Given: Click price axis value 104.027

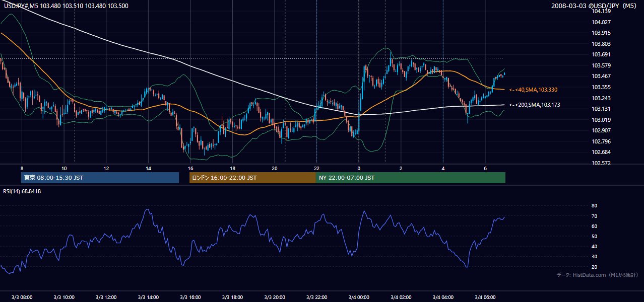Looking at the screenshot, I should pos(602,22).
